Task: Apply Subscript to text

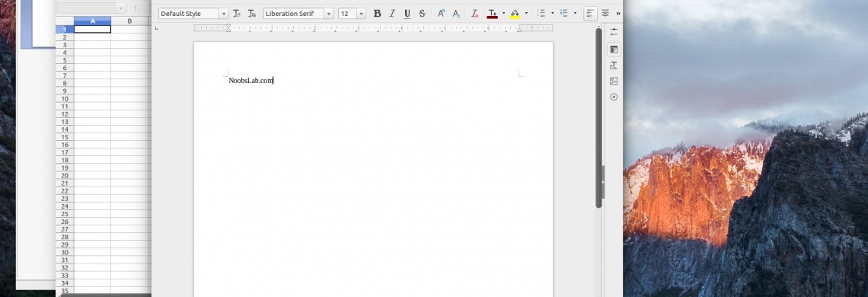Action: pos(456,13)
